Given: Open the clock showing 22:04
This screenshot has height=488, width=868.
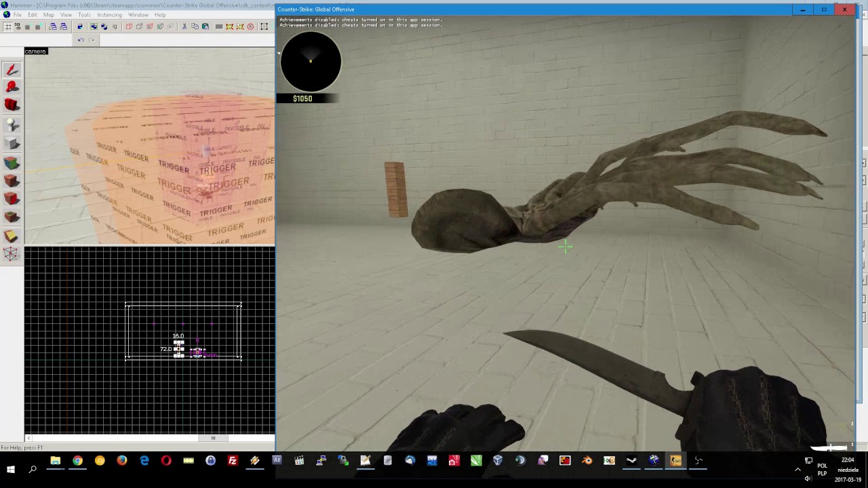Looking at the screenshot, I should point(848,469).
